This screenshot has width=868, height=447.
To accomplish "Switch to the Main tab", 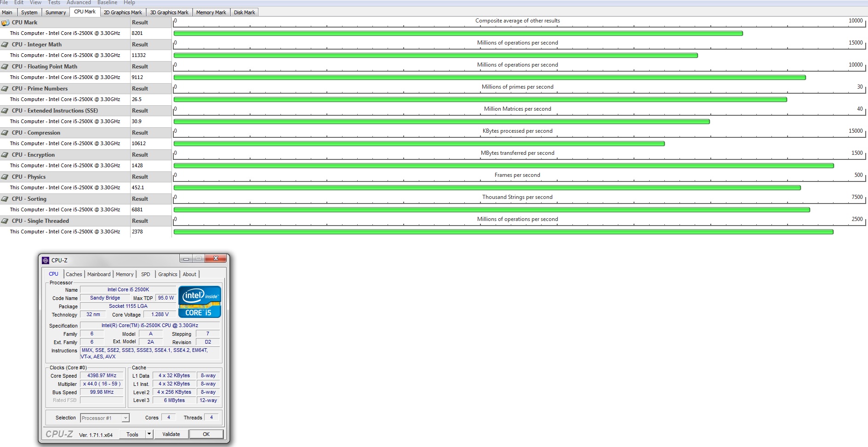I will [7, 12].
